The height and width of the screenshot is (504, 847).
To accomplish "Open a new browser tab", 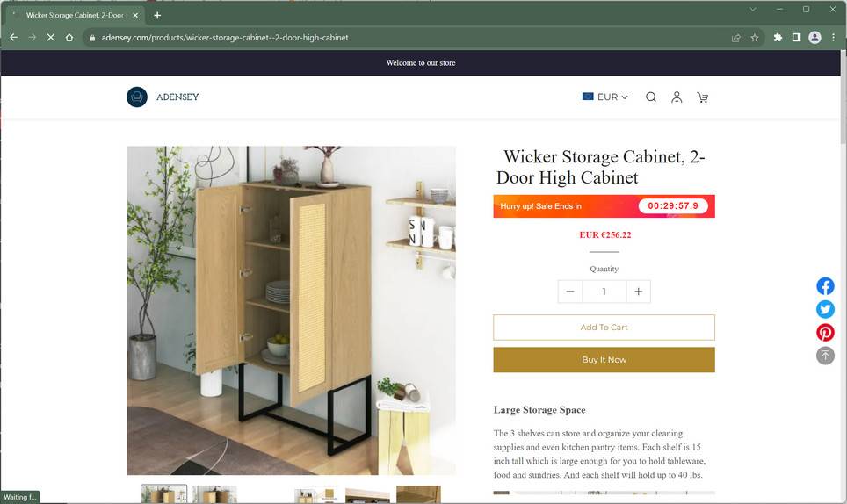I will (x=157, y=15).
